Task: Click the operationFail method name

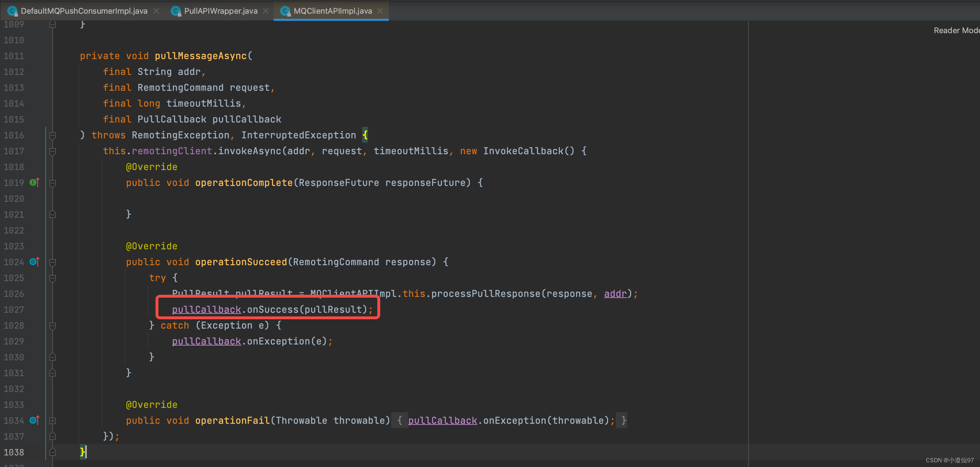Action: [233, 420]
